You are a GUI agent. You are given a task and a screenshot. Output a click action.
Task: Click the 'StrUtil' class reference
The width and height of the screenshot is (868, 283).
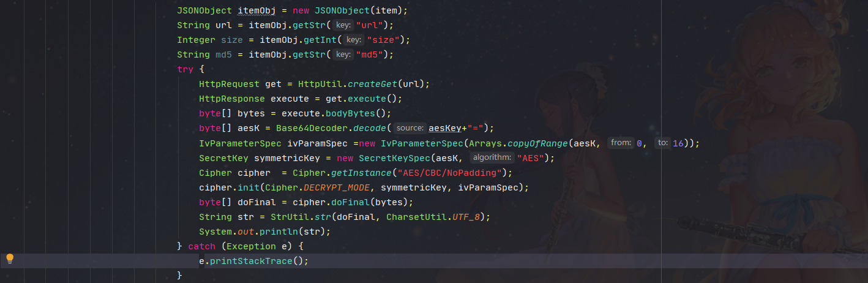(x=290, y=216)
